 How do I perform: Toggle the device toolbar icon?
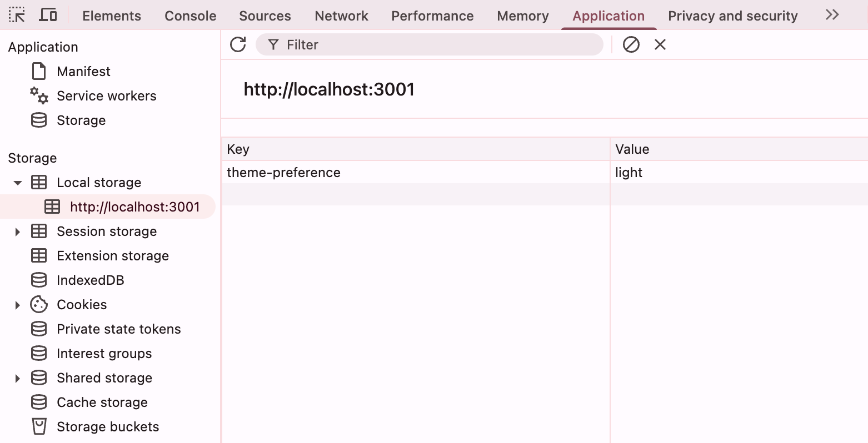coord(48,15)
